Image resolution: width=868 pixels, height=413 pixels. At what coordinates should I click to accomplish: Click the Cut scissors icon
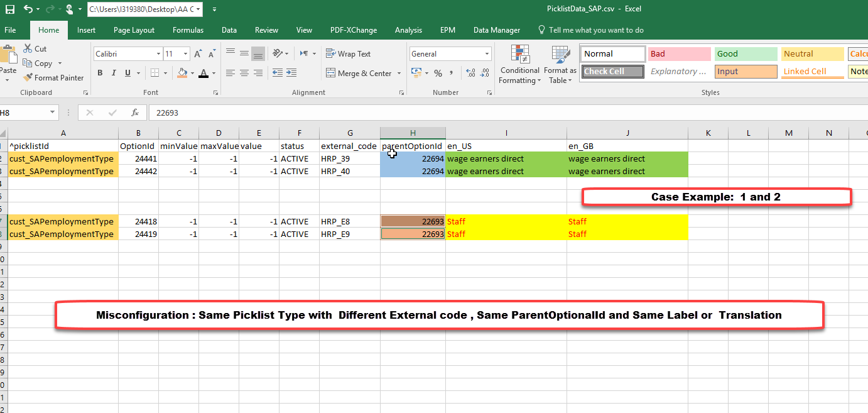tap(28, 48)
